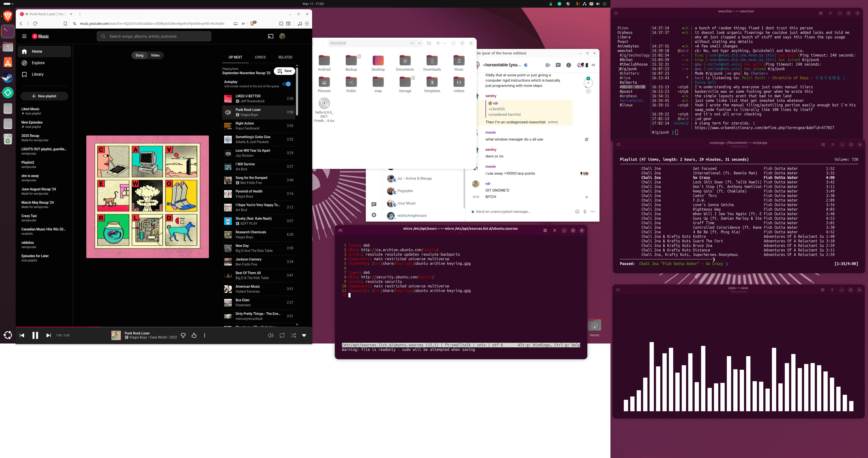The height and width of the screenshot is (458, 868).
Task: Switch to Video mode
Action: click(x=155, y=55)
